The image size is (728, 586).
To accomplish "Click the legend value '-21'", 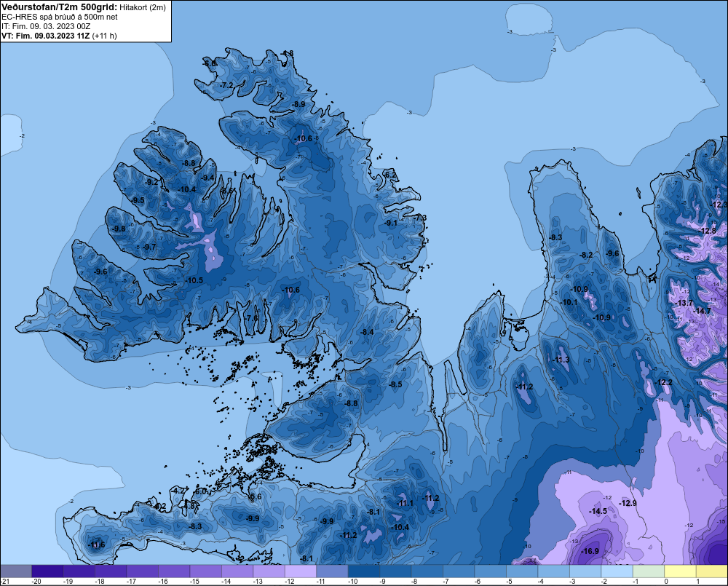I will coord(5,582).
